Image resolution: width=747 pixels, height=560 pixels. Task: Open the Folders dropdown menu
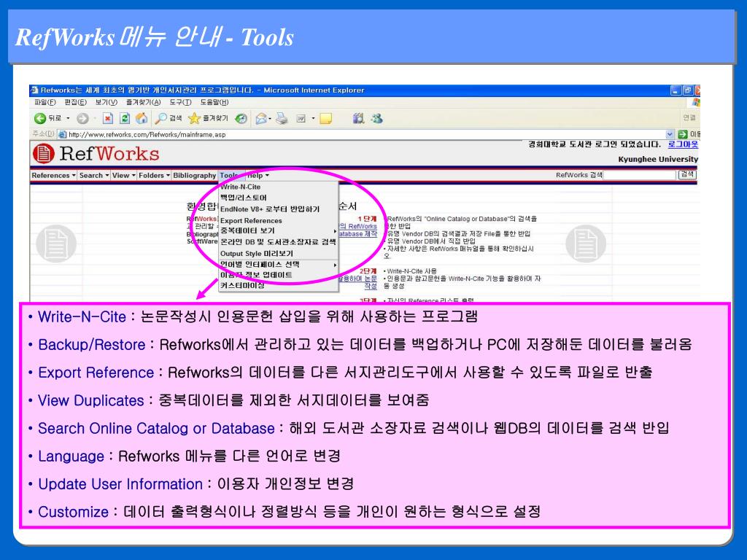(x=154, y=175)
